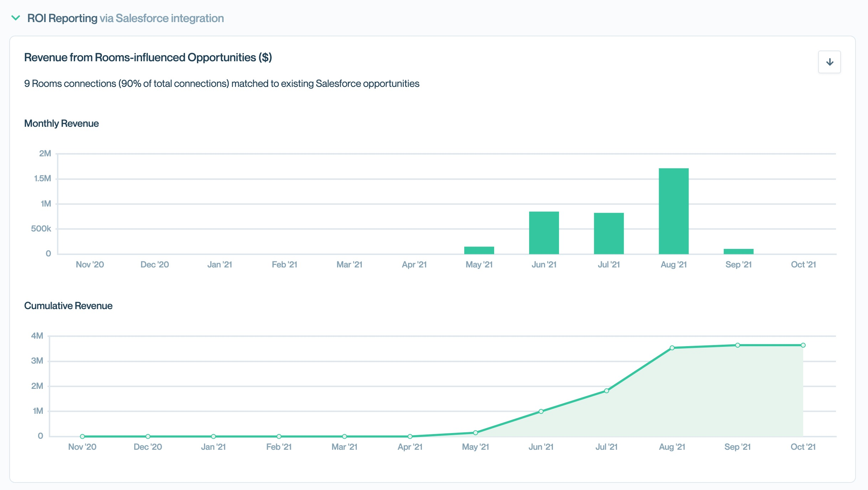This screenshot has width=868, height=490.
Task: Select the Jan '21 cumulative data point
Action: [x=213, y=436]
